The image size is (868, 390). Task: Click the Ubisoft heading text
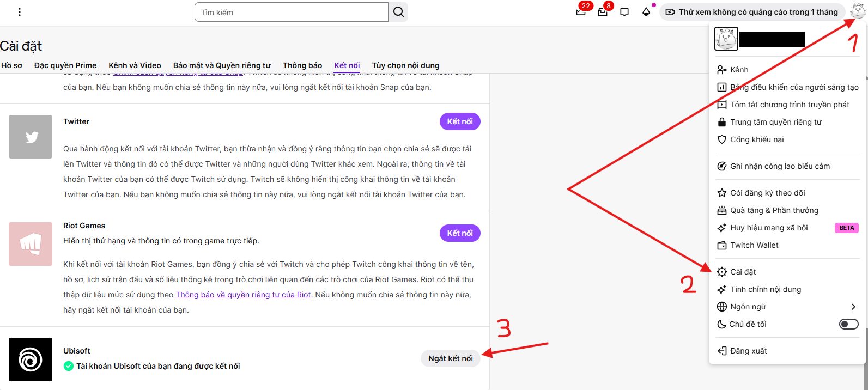tap(77, 351)
